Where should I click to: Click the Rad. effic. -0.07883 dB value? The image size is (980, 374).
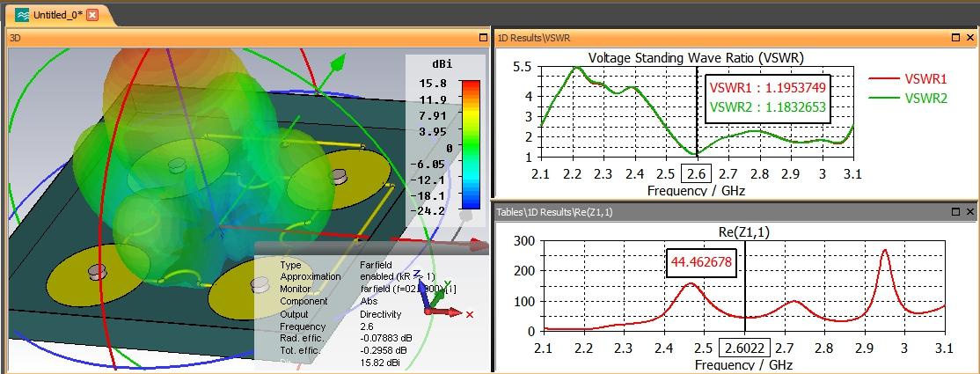386,338
